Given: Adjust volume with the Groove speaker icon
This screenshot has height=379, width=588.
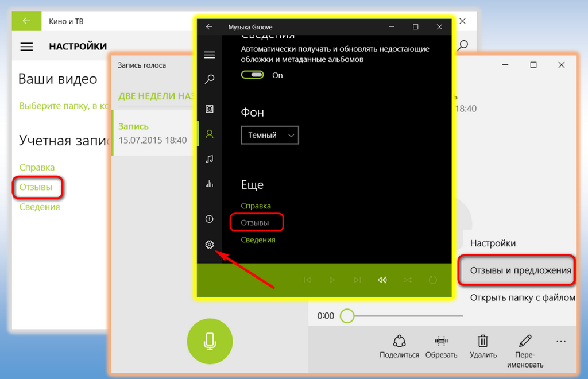Looking at the screenshot, I should [382, 280].
